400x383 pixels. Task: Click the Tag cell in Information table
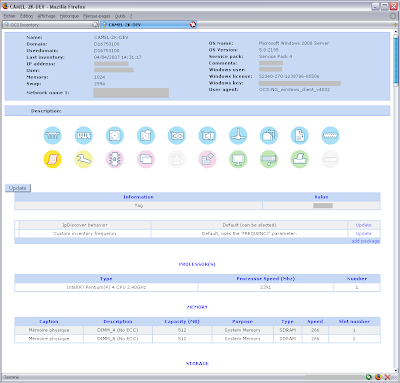coord(139,206)
